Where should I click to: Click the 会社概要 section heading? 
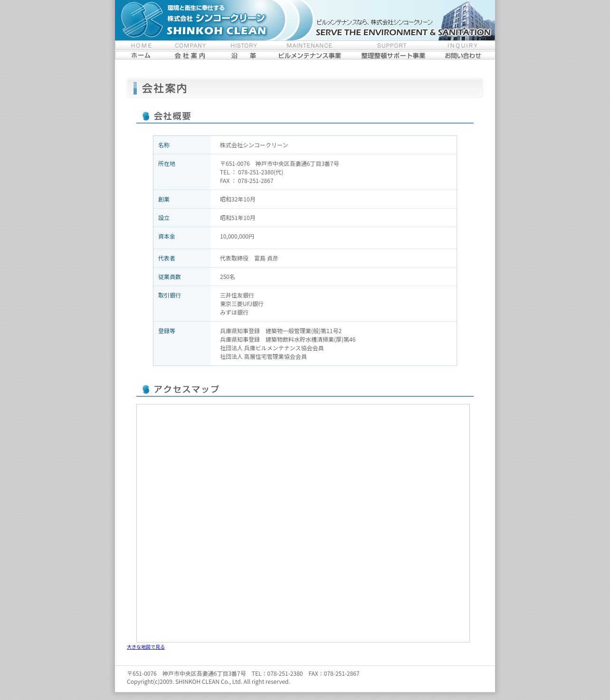(x=172, y=116)
